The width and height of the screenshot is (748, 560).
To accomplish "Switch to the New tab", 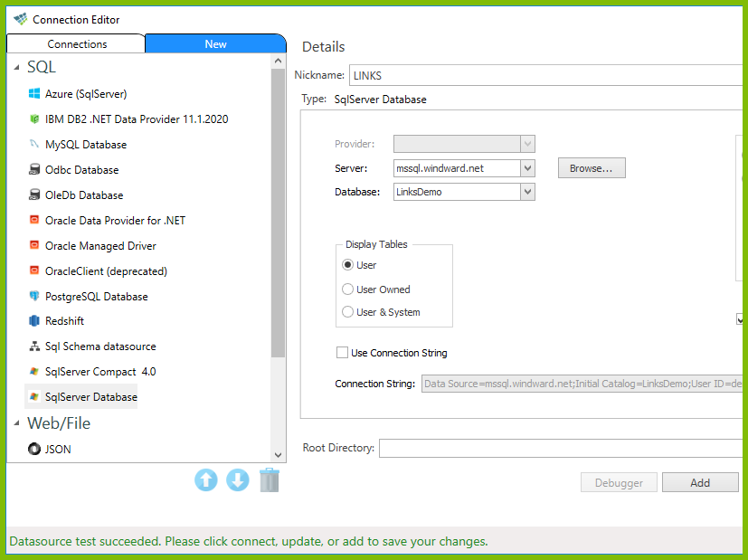I will [215, 44].
